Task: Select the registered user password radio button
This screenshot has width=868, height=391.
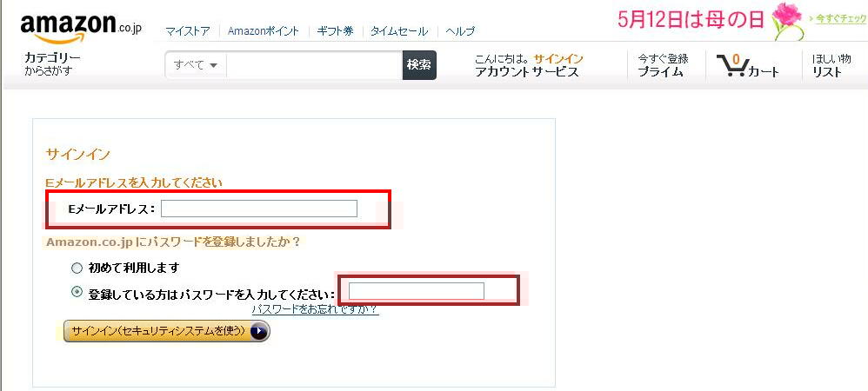Action: pos(77,291)
